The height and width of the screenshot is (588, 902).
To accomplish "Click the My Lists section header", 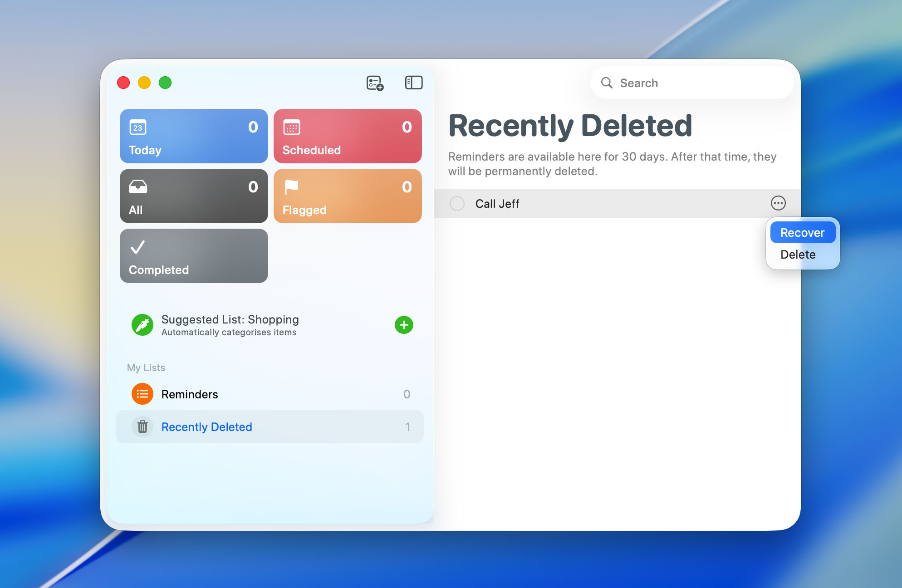I will [x=146, y=367].
